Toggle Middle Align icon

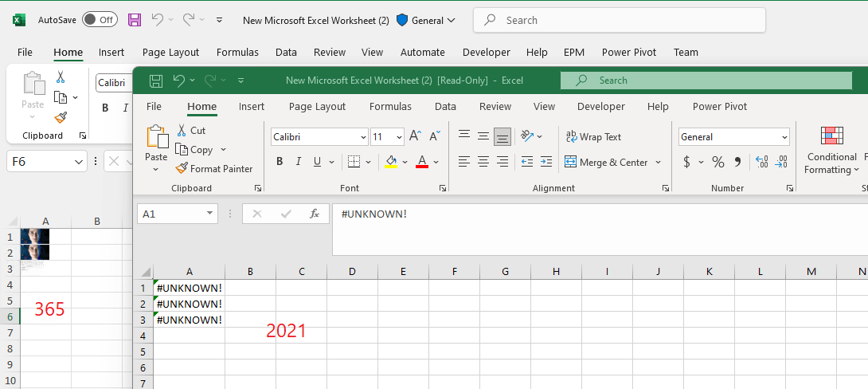click(x=483, y=136)
